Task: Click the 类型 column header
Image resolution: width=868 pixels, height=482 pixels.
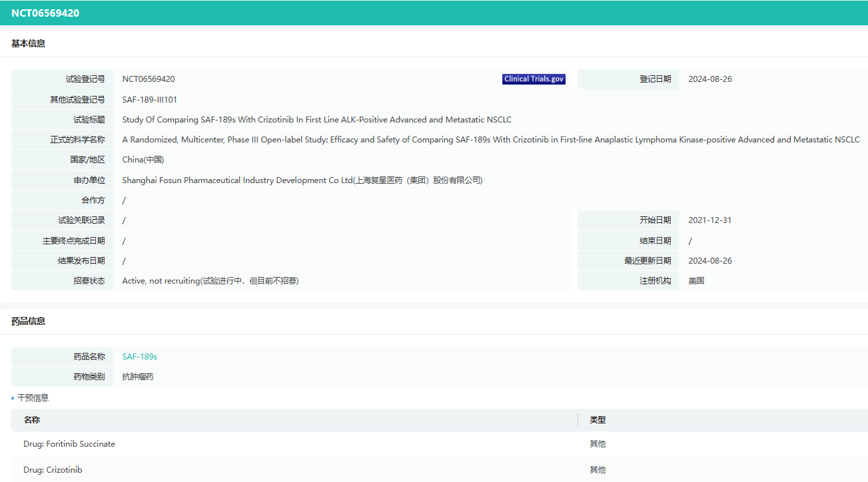Action: click(598, 420)
